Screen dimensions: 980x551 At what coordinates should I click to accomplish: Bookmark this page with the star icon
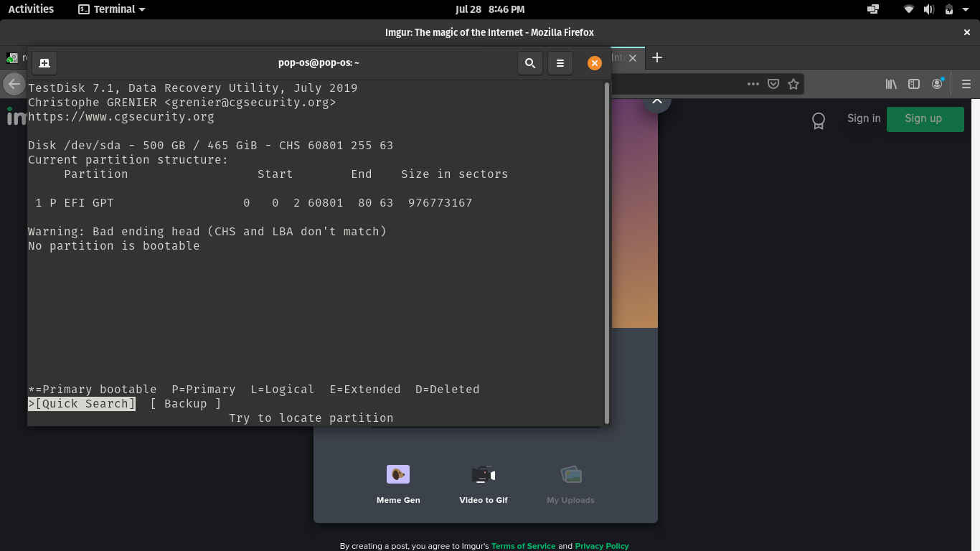click(793, 84)
